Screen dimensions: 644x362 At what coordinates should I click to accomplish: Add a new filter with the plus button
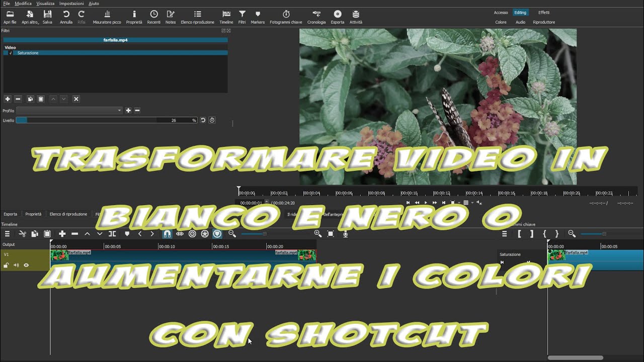tap(8, 99)
